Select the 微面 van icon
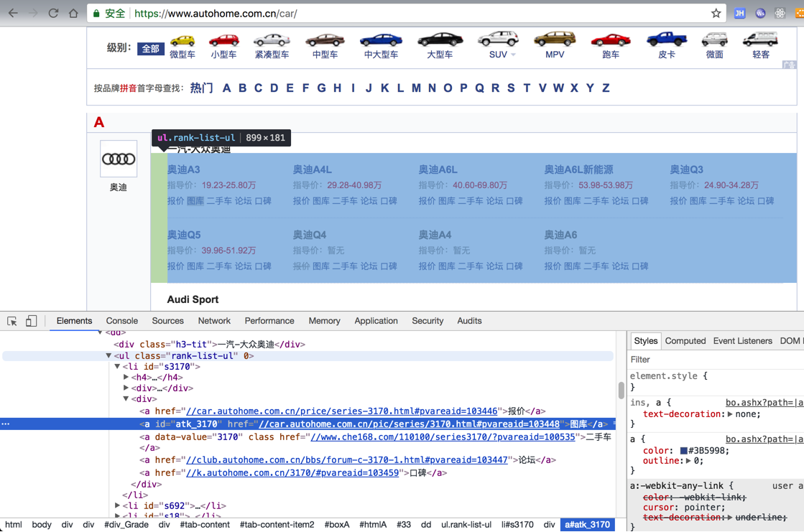This screenshot has width=804, height=532. pos(715,39)
